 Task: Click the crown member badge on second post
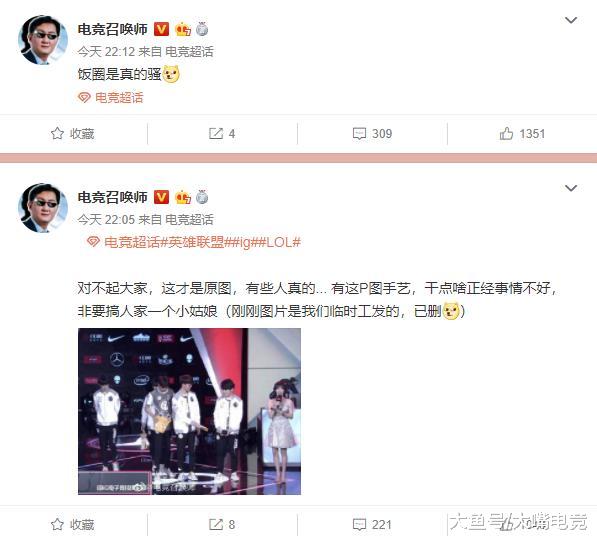point(183,197)
